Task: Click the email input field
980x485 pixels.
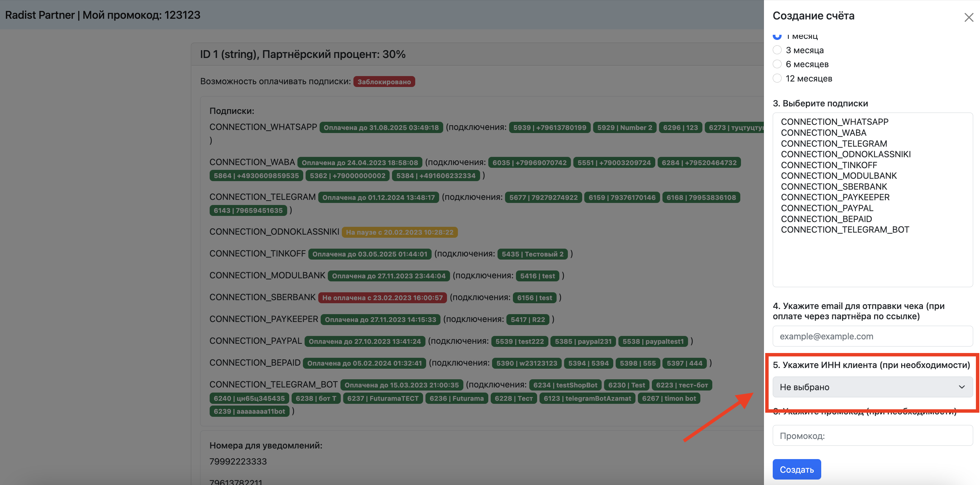Action: coord(872,336)
